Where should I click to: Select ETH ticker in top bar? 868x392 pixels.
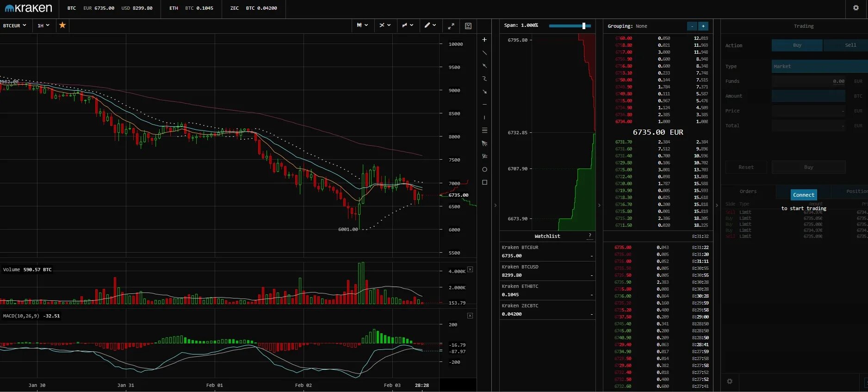tap(174, 8)
